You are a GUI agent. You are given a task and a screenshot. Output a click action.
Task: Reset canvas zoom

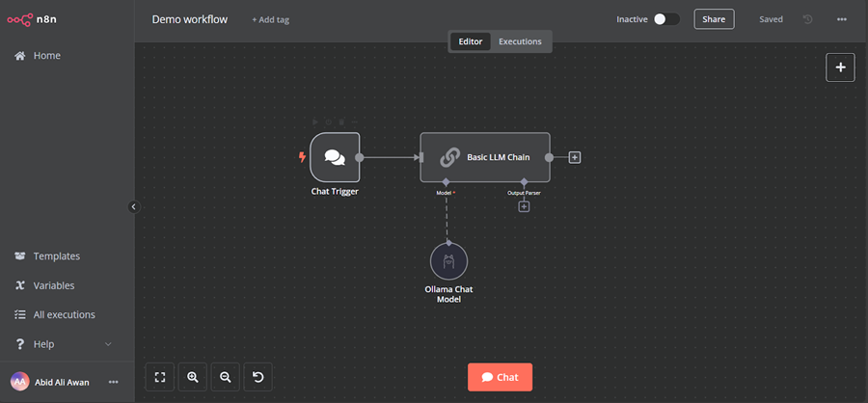(x=258, y=378)
